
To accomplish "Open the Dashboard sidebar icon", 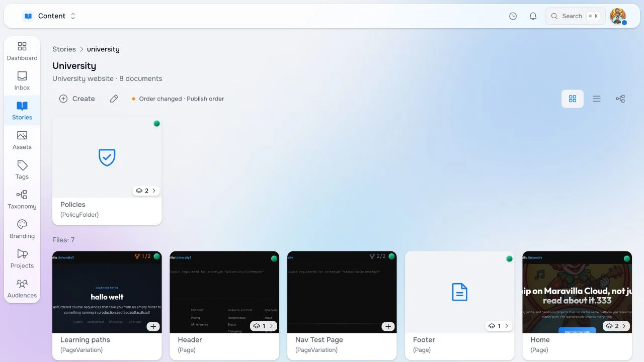I will click(x=22, y=51).
